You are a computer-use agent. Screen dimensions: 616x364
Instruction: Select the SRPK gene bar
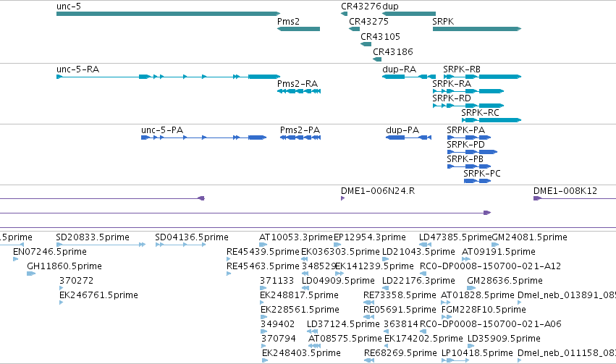point(477,29)
